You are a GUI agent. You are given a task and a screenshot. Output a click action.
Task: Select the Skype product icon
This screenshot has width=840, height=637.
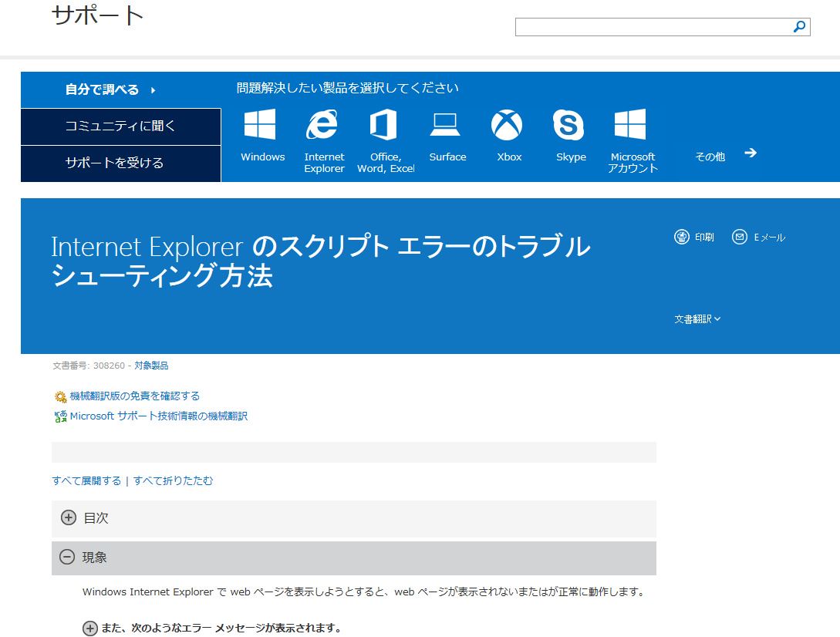tap(568, 125)
